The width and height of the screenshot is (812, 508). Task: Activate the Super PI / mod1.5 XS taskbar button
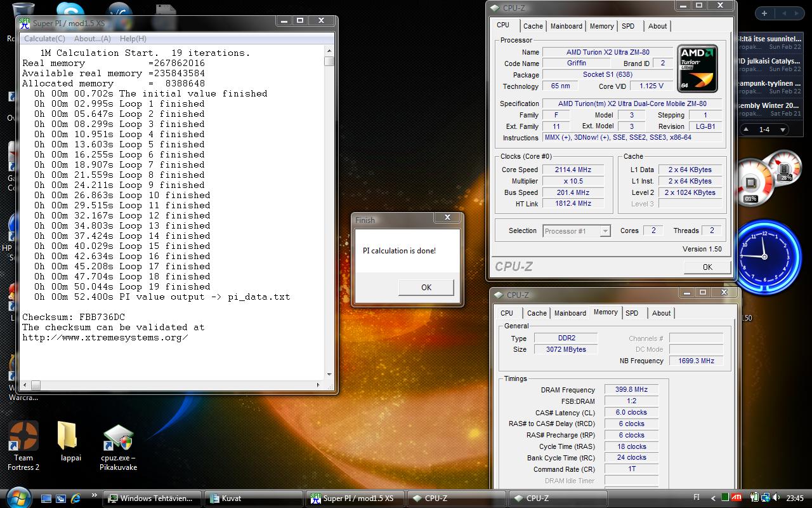click(x=355, y=498)
